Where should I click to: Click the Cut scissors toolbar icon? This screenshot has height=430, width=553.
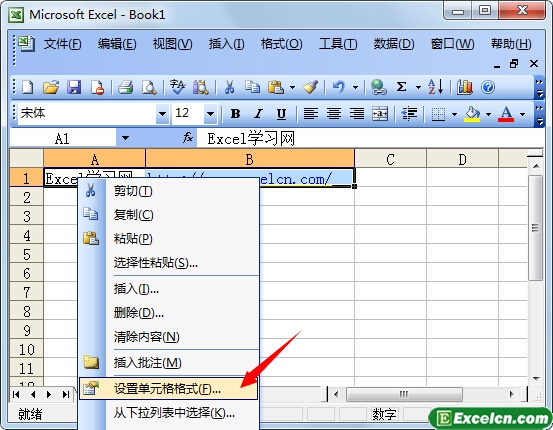[230, 87]
